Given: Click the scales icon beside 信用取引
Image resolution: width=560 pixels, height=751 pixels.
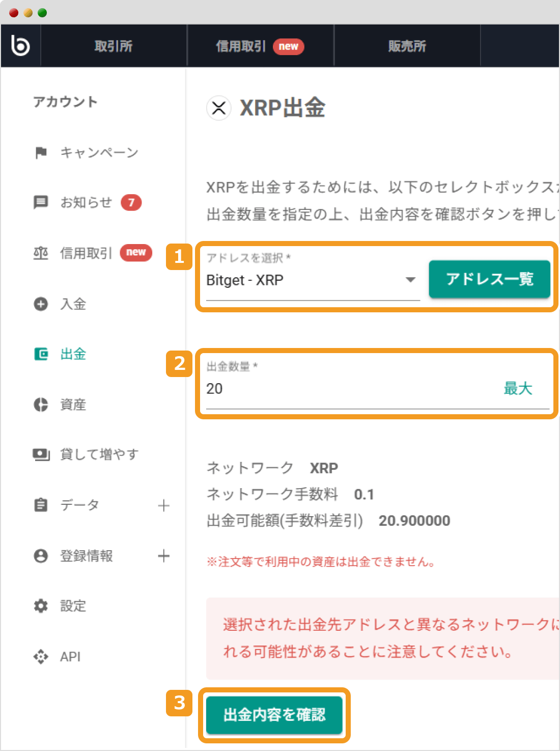Looking at the screenshot, I should coord(41,253).
